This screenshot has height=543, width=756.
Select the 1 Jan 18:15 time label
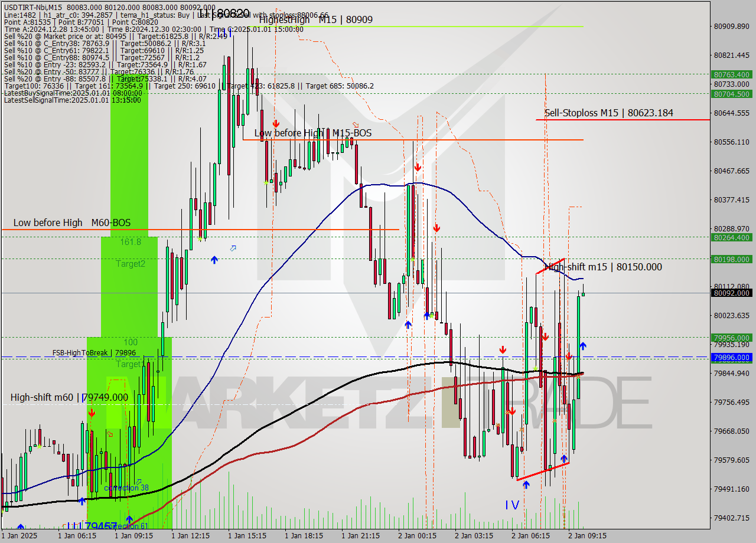click(304, 536)
